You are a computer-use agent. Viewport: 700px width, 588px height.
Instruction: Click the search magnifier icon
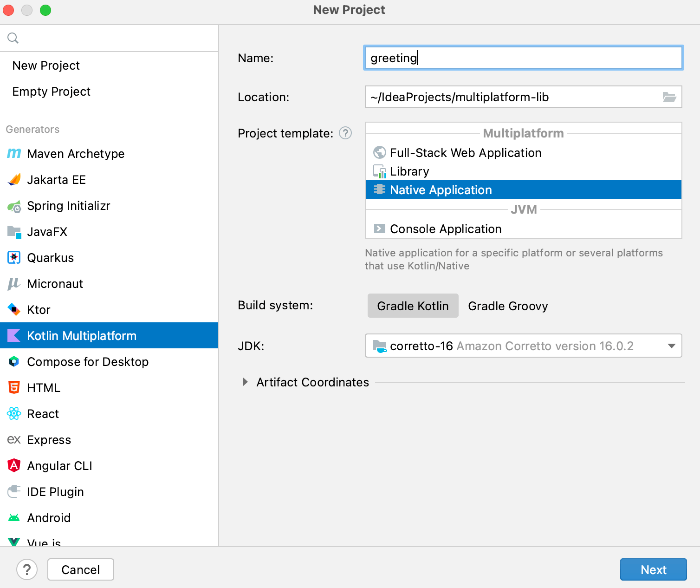pos(13,38)
